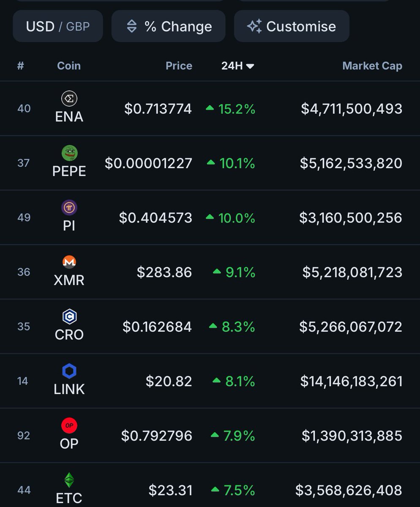Toggle the USD / GBP currency switch
Screen dimensions: 420x507
coord(58,26)
